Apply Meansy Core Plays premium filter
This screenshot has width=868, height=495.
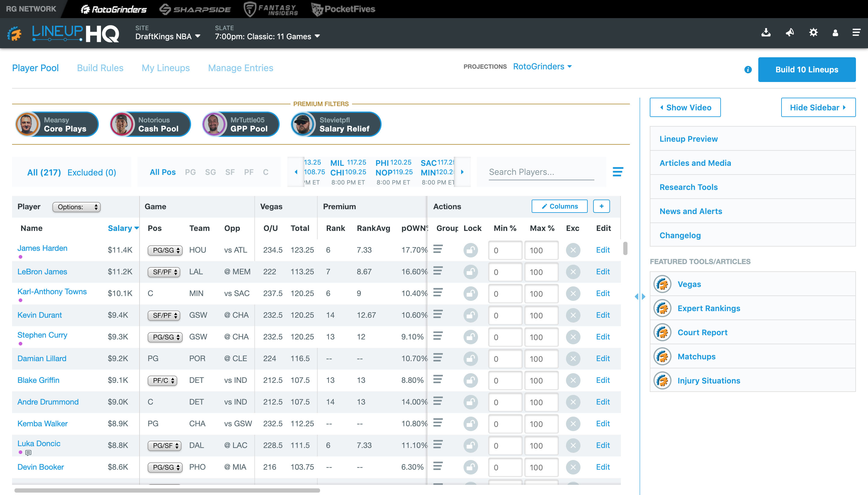tap(57, 125)
